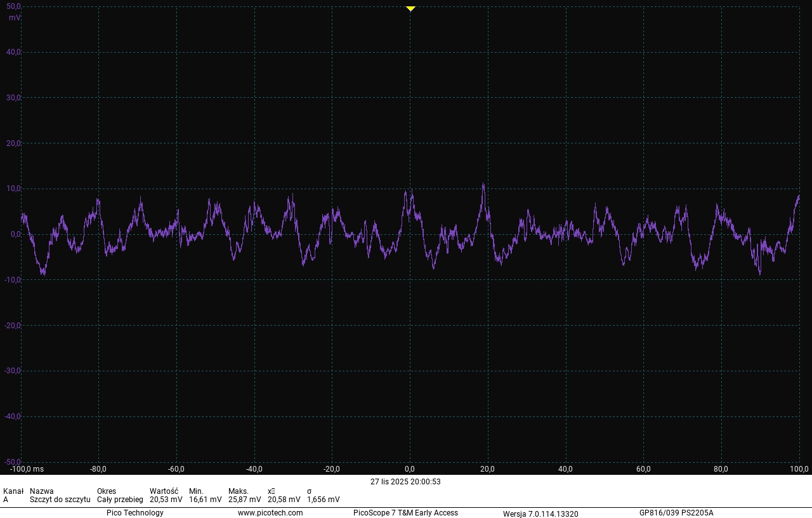Click the -50,0 vertical axis label
The image size is (812, 518).
click(x=13, y=462)
